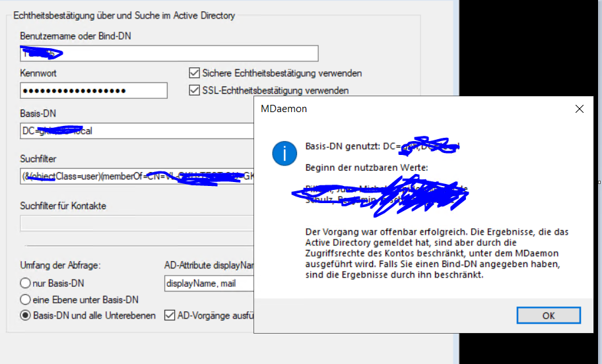The image size is (602, 364).
Task: Select 'Basis-DN und alle Unterebenen' radio button
Action: click(26, 315)
